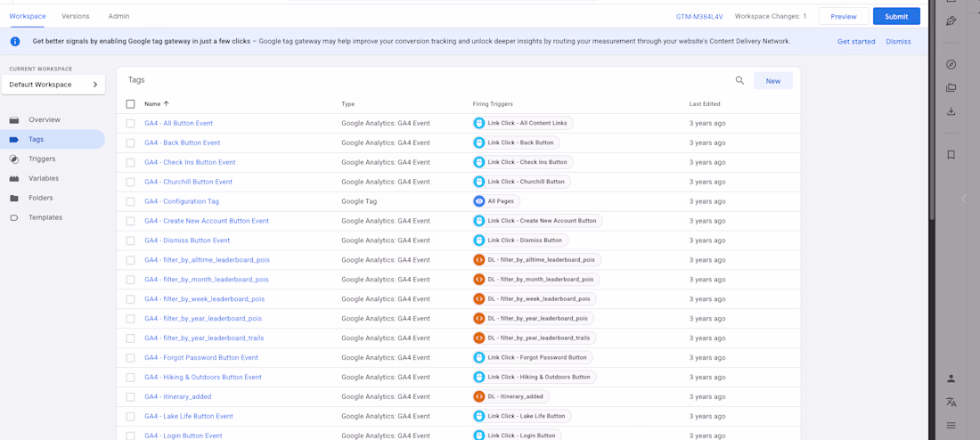The height and width of the screenshot is (440, 980).
Task: Click the Last Edited column header
Action: pyautogui.click(x=705, y=103)
